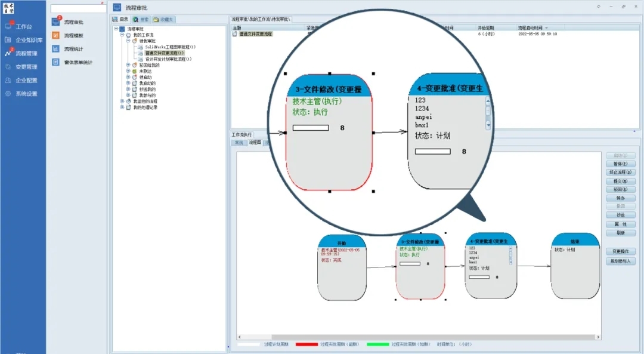
Task: Expand the 我的处理记录 tree node
Action: pos(122,107)
